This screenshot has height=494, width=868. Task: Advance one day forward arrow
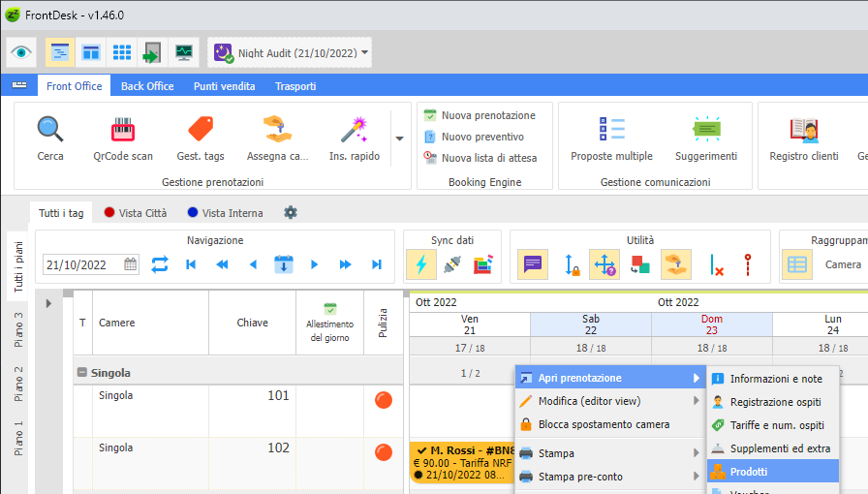(314, 264)
